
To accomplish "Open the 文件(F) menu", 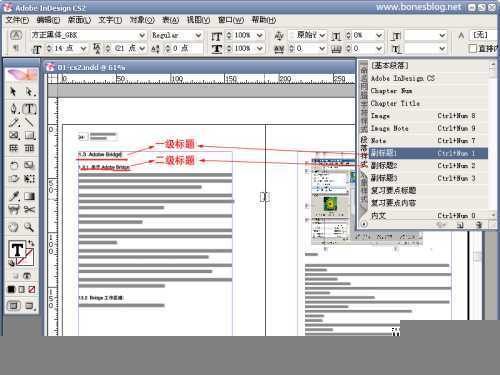I will (17, 20).
